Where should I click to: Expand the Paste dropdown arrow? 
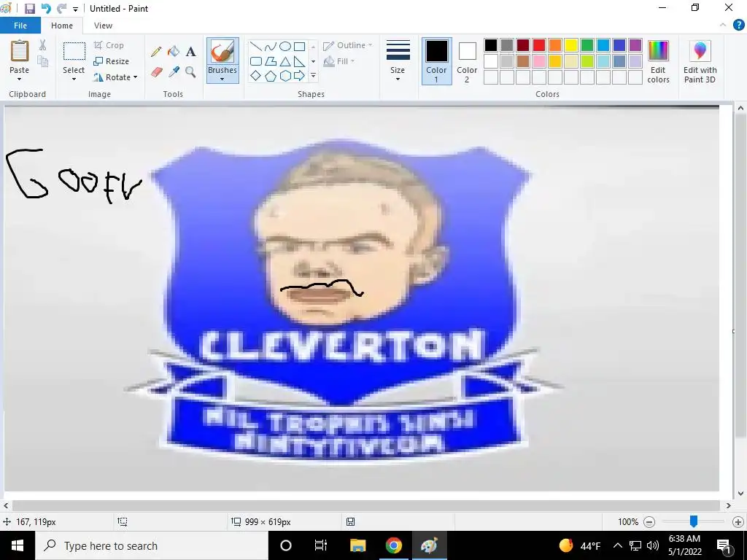[x=20, y=79]
